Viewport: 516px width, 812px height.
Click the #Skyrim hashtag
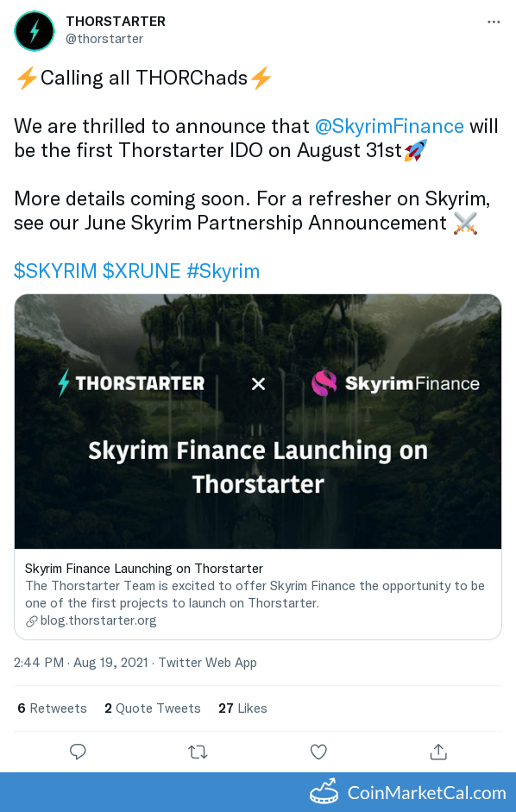click(223, 271)
